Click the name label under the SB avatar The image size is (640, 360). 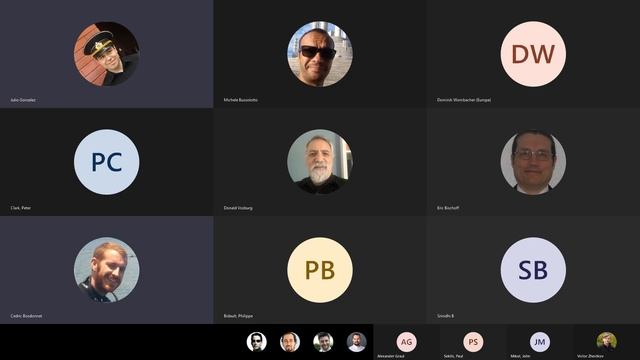[445, 316]
